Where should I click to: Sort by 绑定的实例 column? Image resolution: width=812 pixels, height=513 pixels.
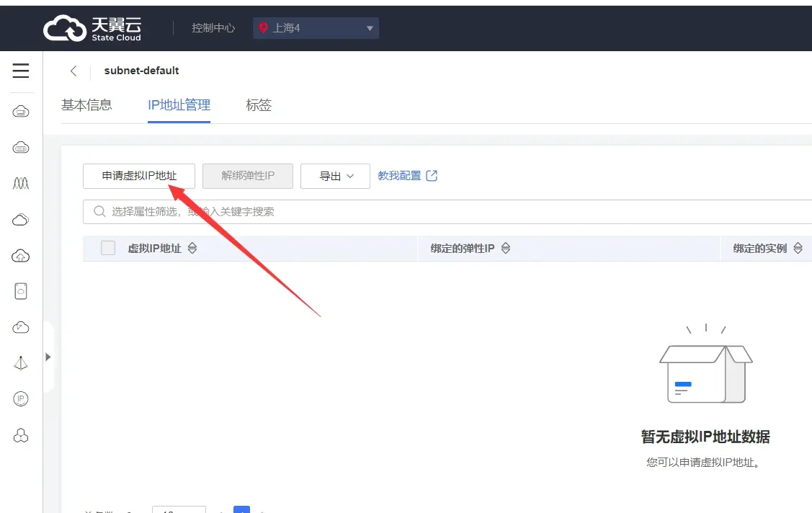(x=798, y=248)
